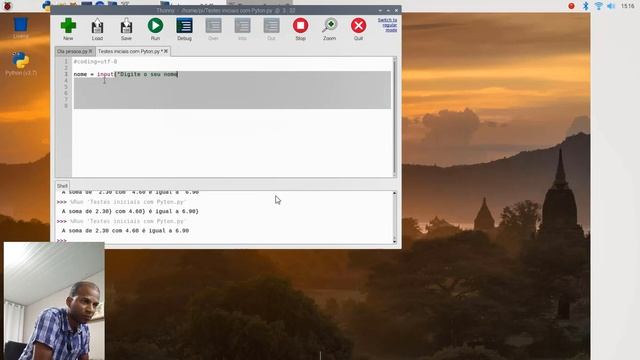Image resolution: width=640 pixels, height=360 pixels.
Task: Click line number 1 in the gutter
Action: click(x=66, y=62)
